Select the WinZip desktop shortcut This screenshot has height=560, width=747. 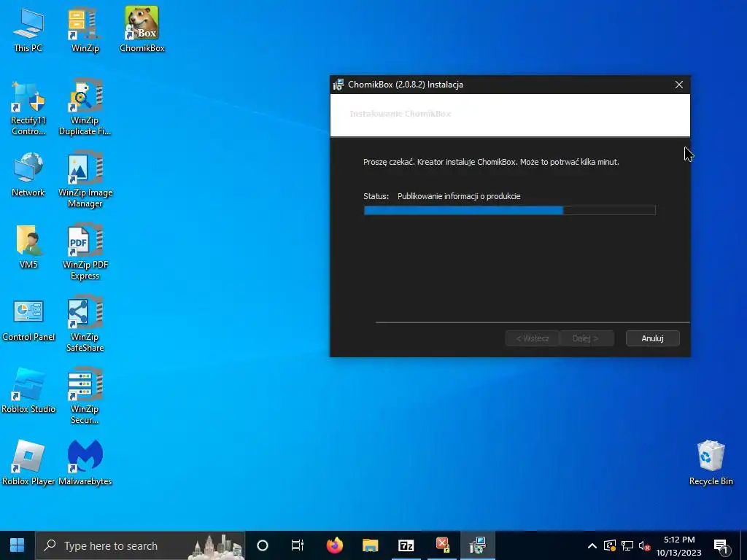coord(85,29)
